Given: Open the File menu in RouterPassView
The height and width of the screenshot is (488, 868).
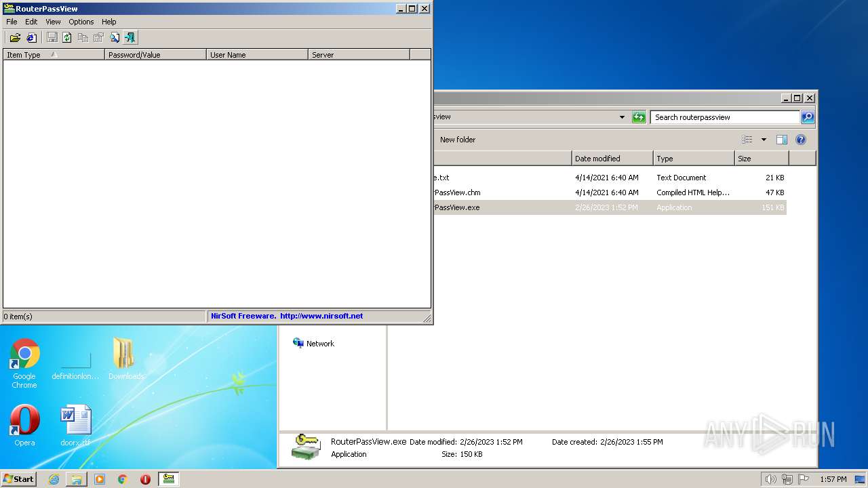Looking at the screenshot, I should pyautogui.click(x=12, y=22).
